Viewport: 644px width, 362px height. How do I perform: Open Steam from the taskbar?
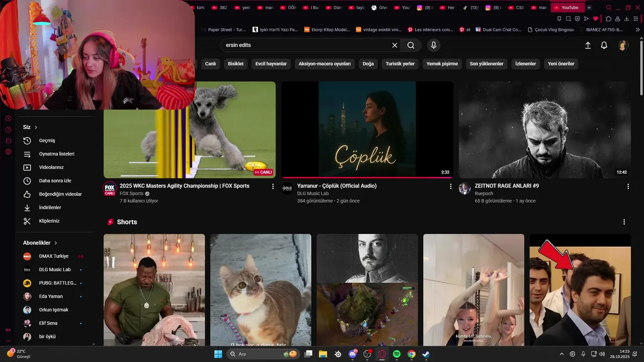(x=426, y=354)
